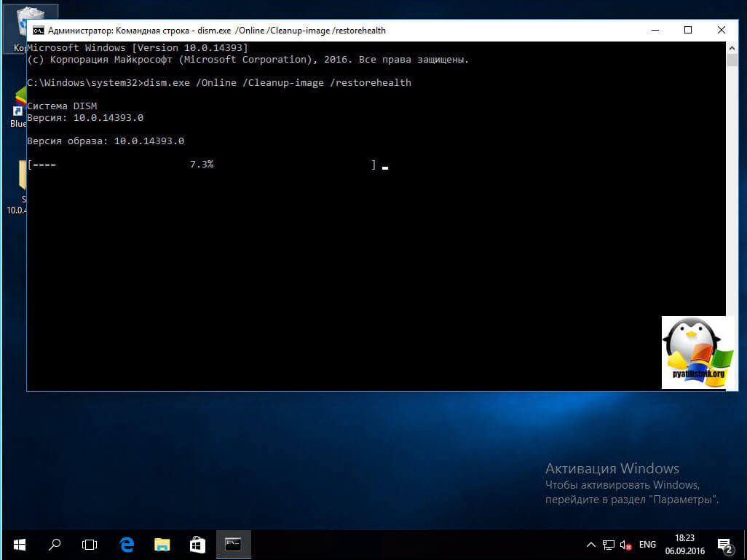Image resolution: width=747 pixels, height=560 pixels.
Task: Minimize the Command Prompt window
Action: point(655,30)
